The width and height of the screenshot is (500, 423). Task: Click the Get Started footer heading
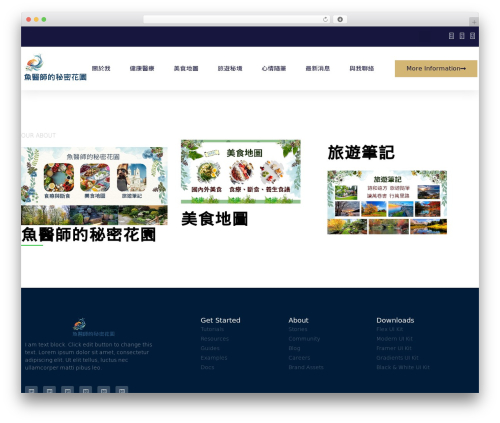coord(220,320)
